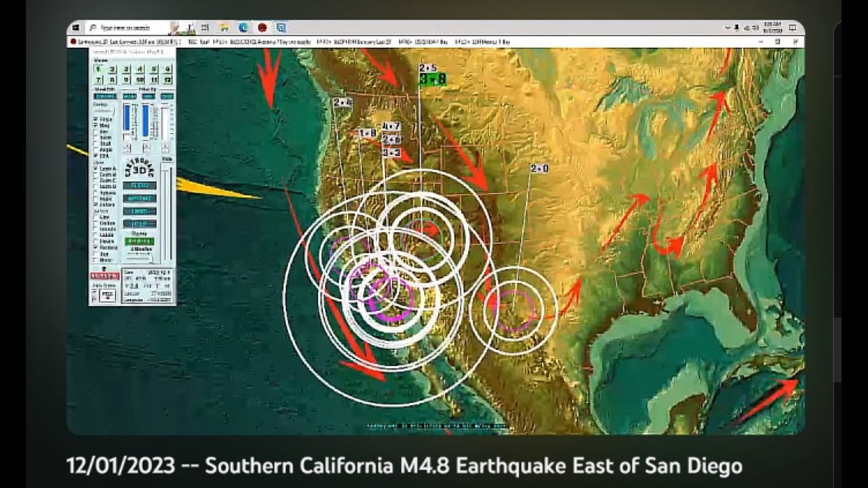Open Task View in the taskbar
868x488 pixels.
coord(205,28)
